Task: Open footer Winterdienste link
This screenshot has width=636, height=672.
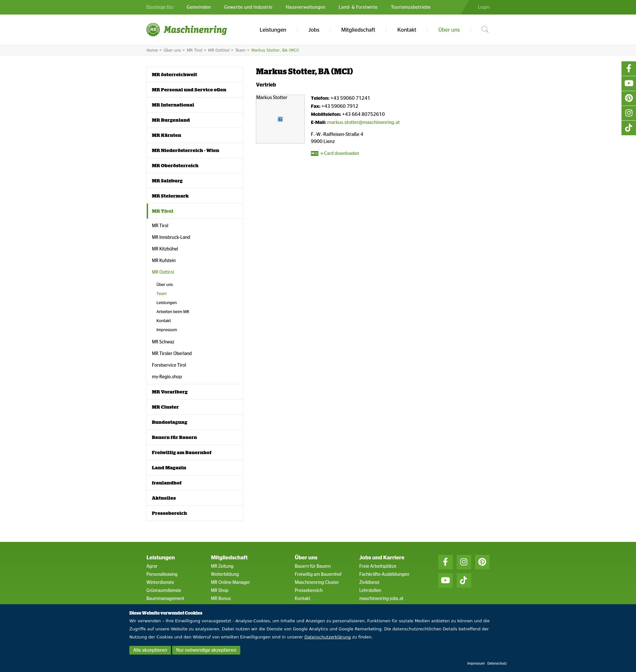Action: (160, 583)
